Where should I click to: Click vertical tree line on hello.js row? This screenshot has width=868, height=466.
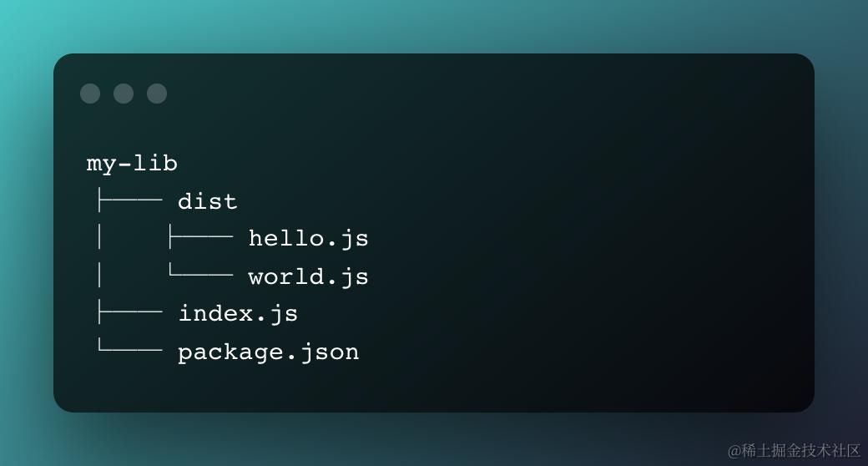[100, 239]
